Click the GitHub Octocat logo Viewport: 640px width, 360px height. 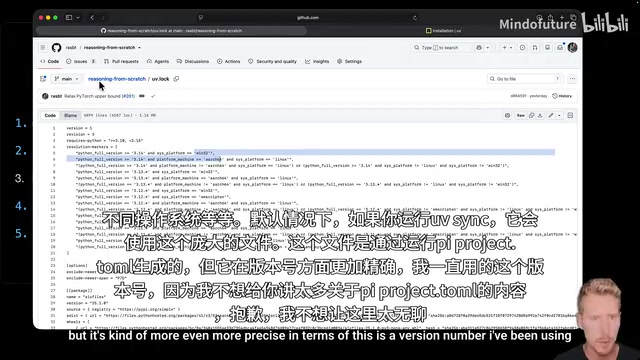pos(56,48)
